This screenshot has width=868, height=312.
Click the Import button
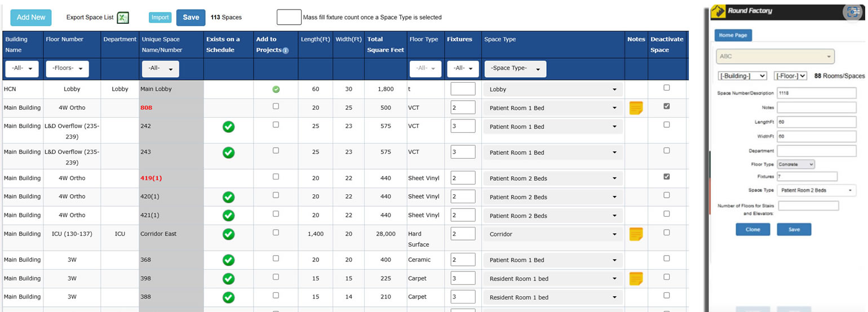(x=160, y=17)
